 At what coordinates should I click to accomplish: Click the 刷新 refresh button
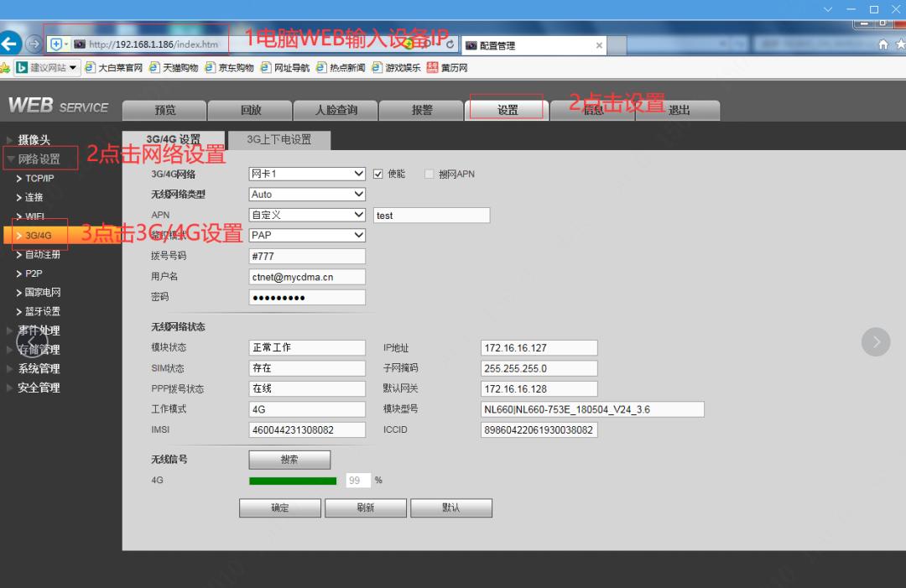[x=365, y=507]
